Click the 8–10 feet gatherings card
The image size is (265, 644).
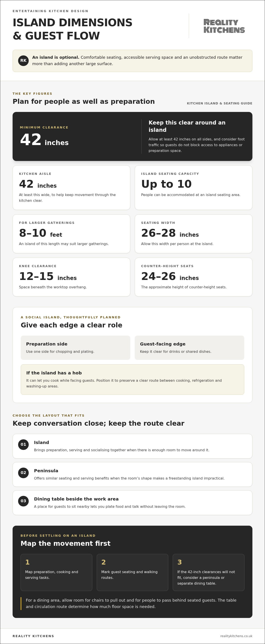click(x=72, y=234)
